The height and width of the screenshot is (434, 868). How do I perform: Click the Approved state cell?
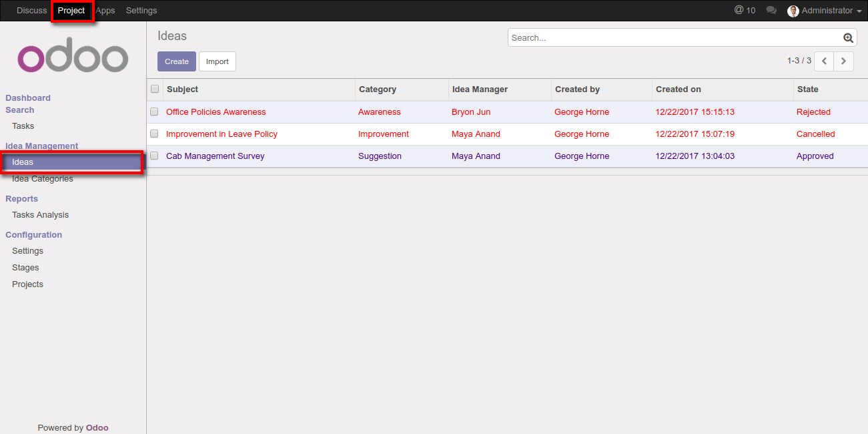coord(815,156)
